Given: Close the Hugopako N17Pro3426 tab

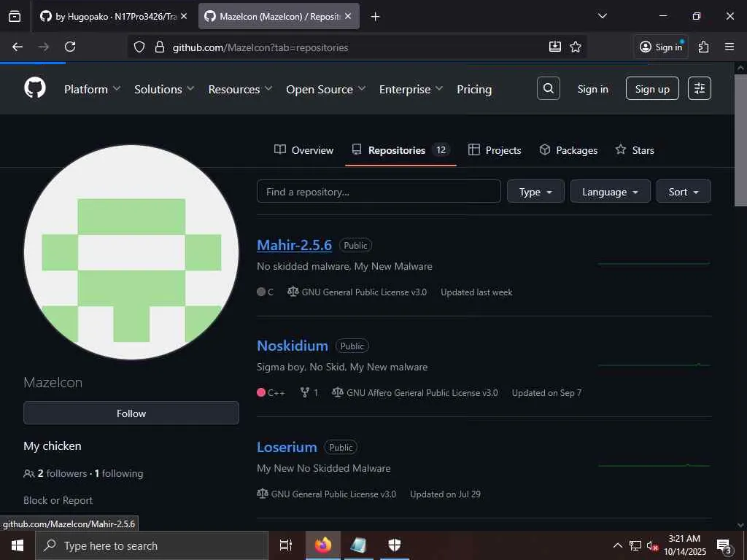Looking at the screenshot, I should [x=184, y=16].
